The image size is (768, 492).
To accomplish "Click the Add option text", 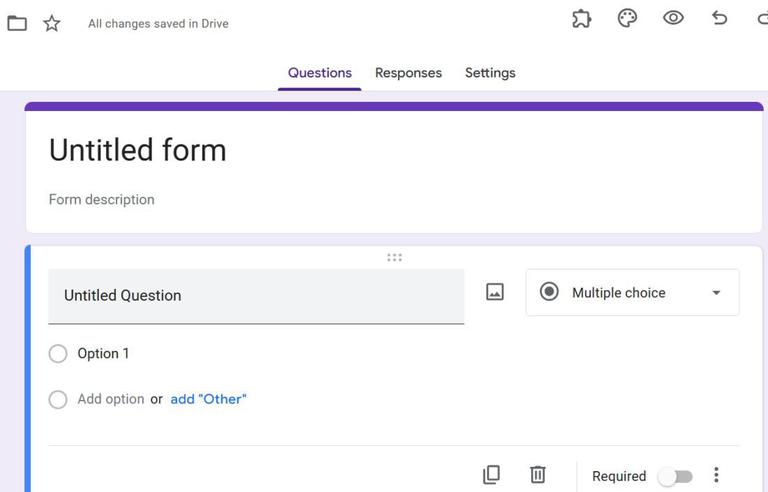I will (111, 399).
